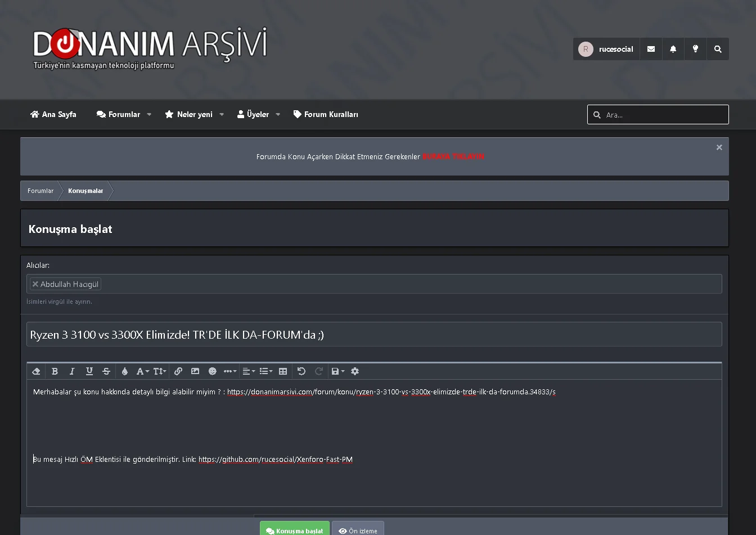756x535 pixels.
Task: Apply strikethrough to text
Action: 106,371
